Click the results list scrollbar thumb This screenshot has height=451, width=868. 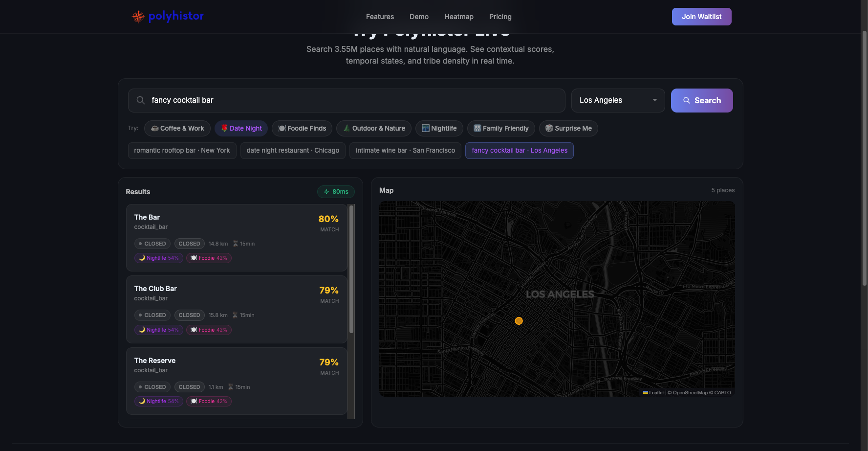point(351,270)
